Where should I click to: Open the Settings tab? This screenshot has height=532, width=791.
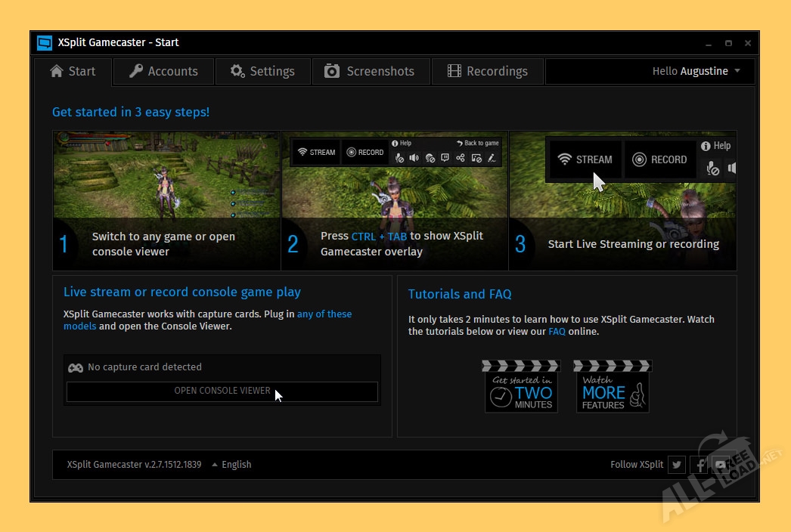(262, 71)
